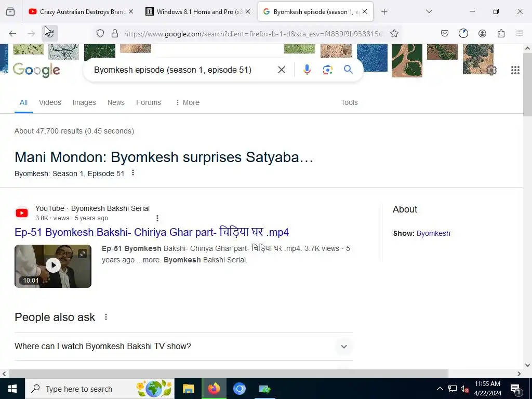
Task: Open the circular toolbar icon beside Pocket
Action: coord(463,33)
